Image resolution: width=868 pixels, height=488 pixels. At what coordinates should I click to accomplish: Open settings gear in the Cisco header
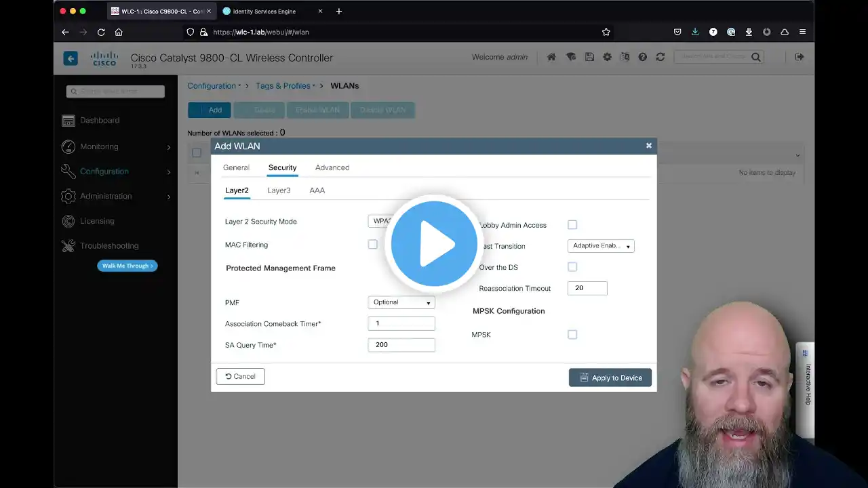(607, 58)
